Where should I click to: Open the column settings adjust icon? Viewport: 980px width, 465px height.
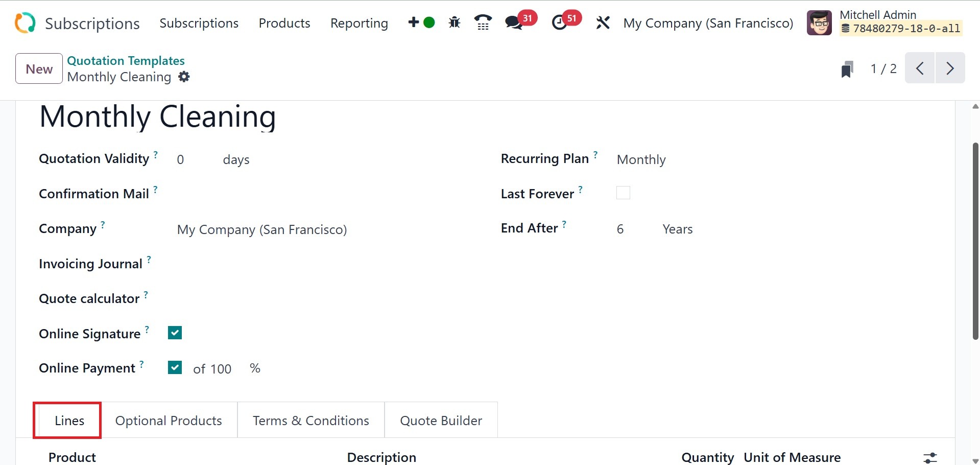tap(930, 457)
